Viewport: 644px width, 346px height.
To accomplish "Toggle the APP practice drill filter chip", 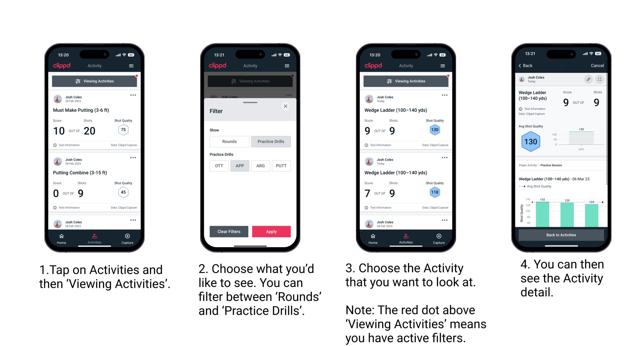I will tap(240, 166).
